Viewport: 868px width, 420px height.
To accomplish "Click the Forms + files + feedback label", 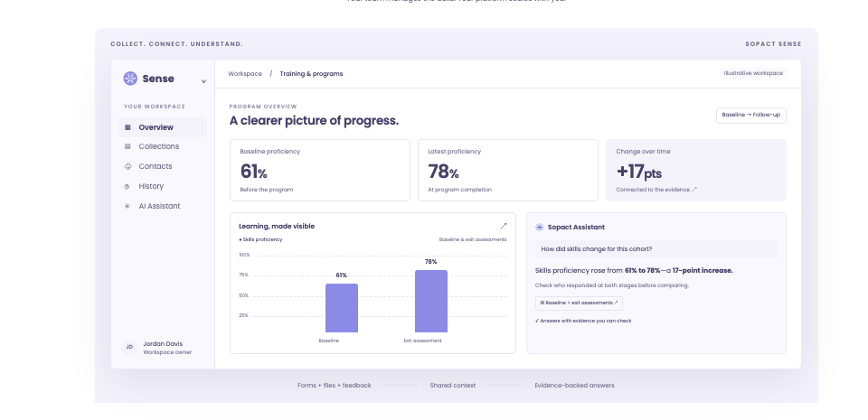I will click(x=335, y=385).
